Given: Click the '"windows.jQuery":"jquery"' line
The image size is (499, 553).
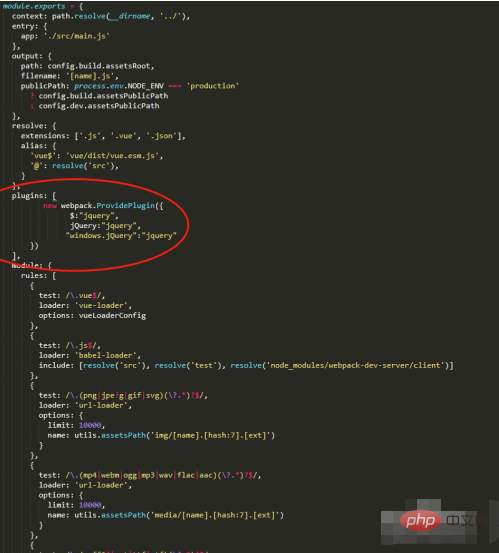Looking at the screenshot, I should (121, 236).
